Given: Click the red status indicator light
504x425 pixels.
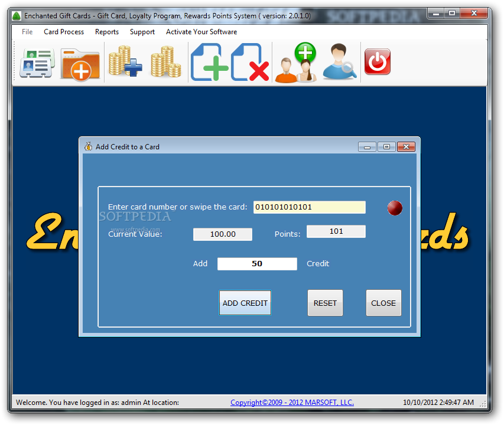Looking at the screenshot, I should click(x=395, y=208).
